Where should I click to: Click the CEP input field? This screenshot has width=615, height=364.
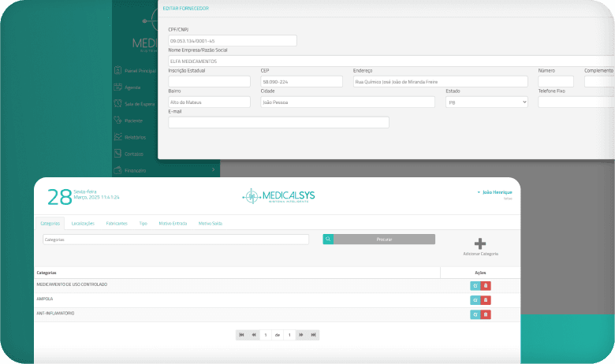pyautogui.click(x=302, y=81)
